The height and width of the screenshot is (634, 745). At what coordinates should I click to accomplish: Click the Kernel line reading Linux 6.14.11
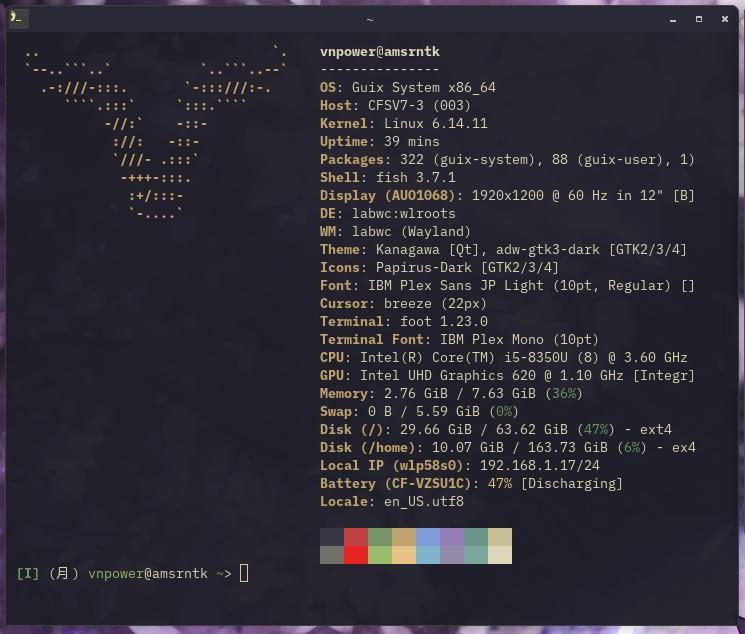coord(403,123)
